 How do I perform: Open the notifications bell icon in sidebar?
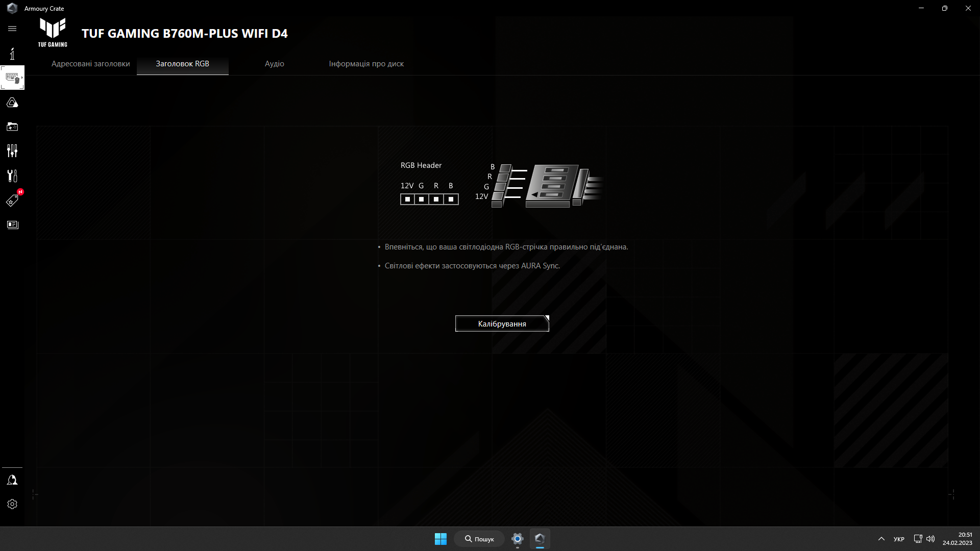[x=12, y=480]
